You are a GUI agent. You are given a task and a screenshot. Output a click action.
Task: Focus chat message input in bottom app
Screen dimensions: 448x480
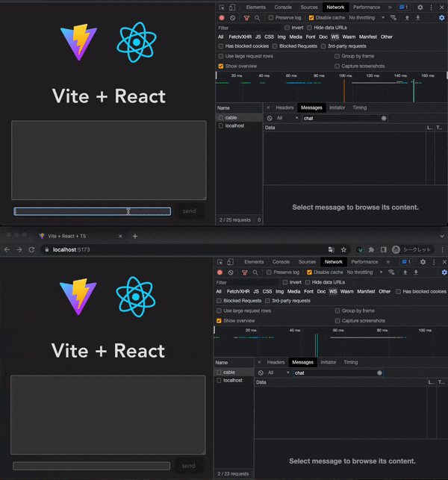[x=91, y=466]
